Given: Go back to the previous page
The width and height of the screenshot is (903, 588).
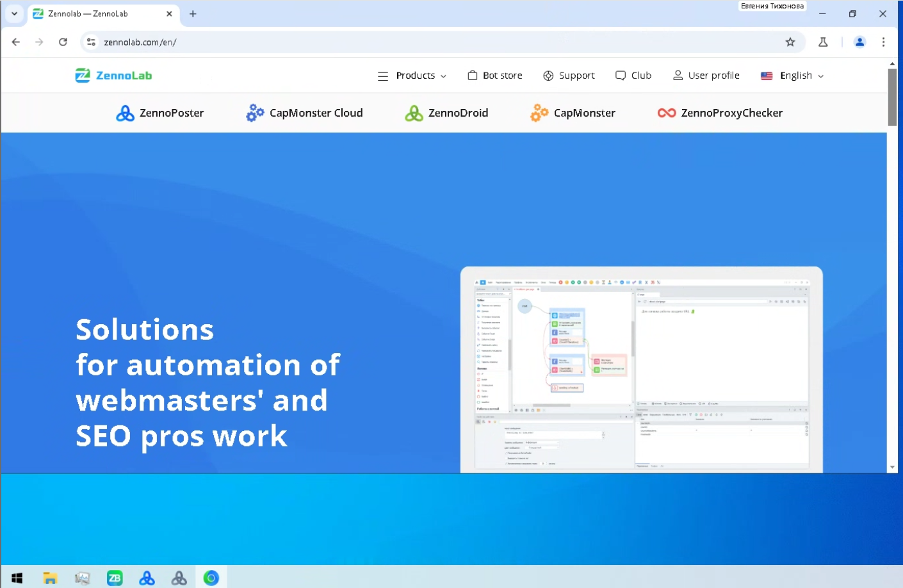Looking at the screenshot, I should 16,42.
